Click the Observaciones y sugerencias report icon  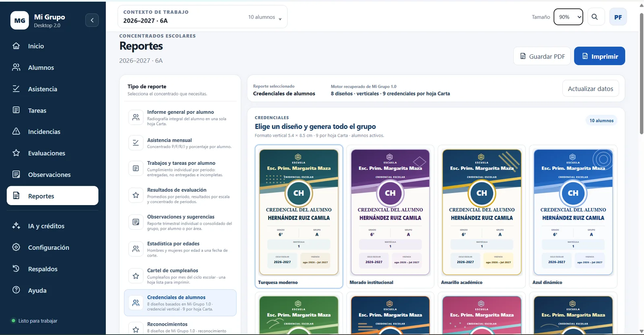(x=136, y=222)
